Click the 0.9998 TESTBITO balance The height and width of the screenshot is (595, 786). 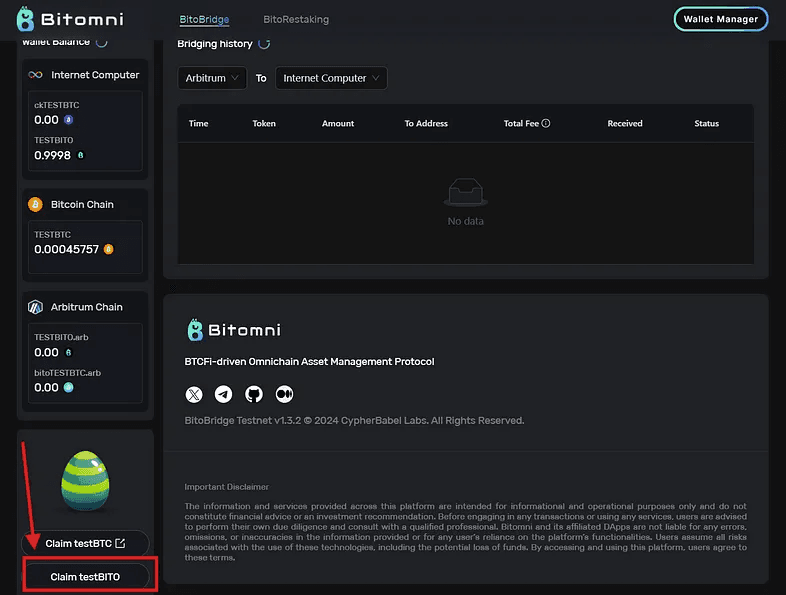click(x=53, y=155)
